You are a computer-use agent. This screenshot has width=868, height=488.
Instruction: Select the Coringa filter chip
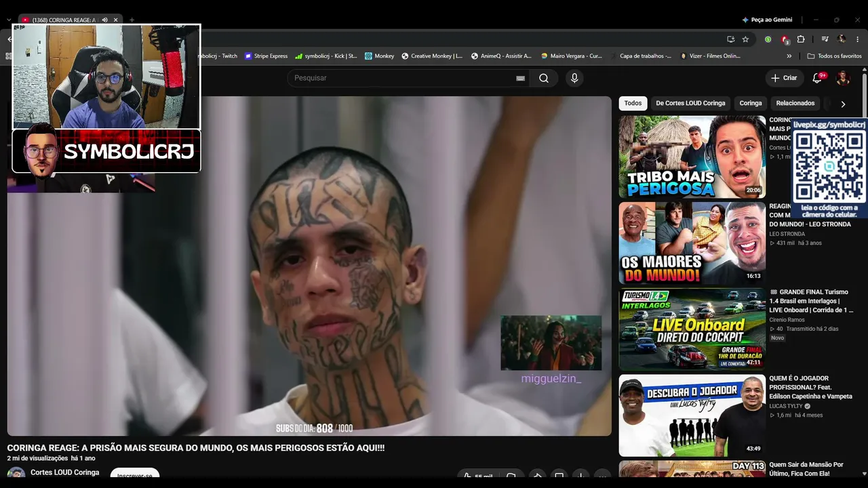coord(751,103)
